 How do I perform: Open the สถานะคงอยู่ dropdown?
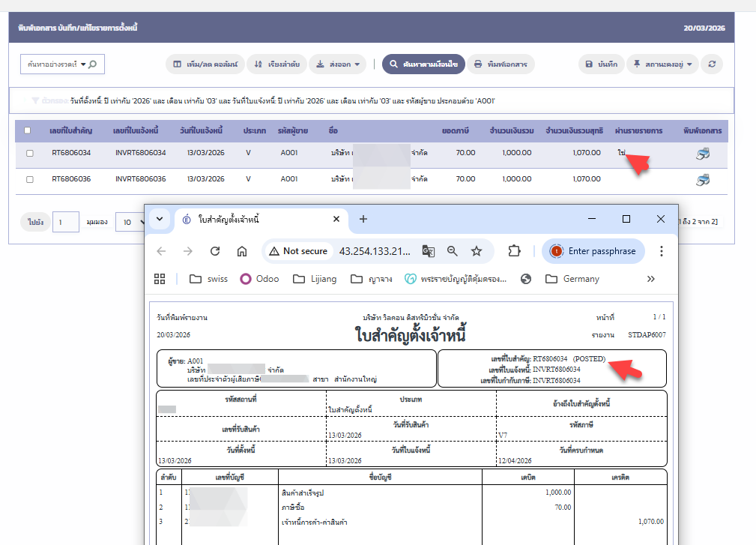662,64
